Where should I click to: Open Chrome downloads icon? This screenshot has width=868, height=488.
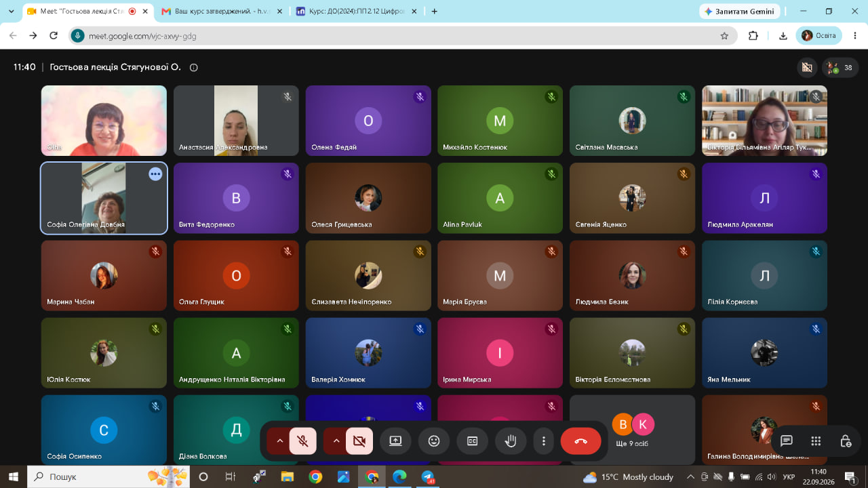(x=783, y=36)
